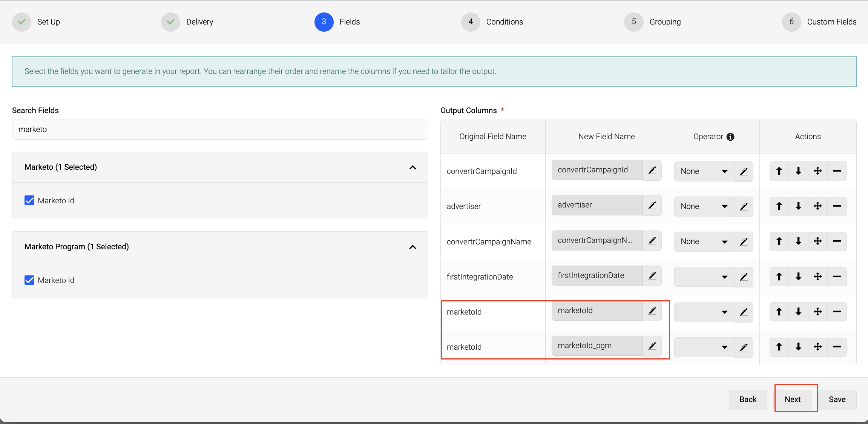
Task: Click the Original Field Name column header
Action: click(x=493, y=137)
